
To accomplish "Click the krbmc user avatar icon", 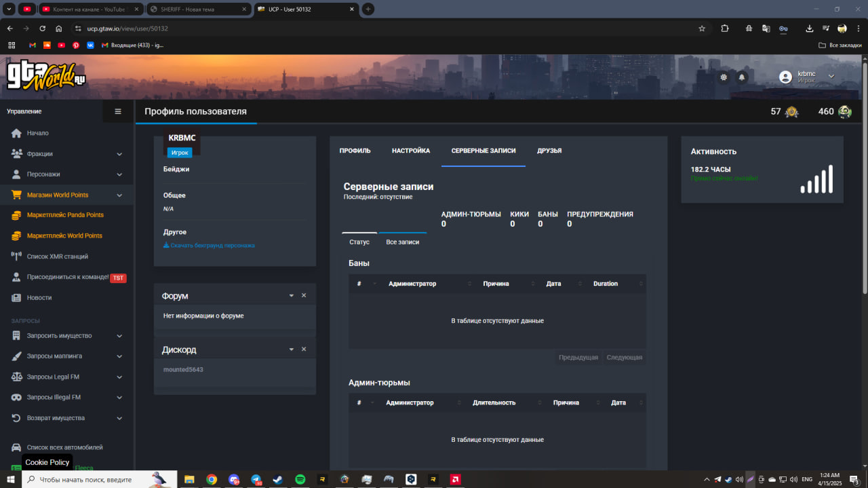I will coord(785,77).
